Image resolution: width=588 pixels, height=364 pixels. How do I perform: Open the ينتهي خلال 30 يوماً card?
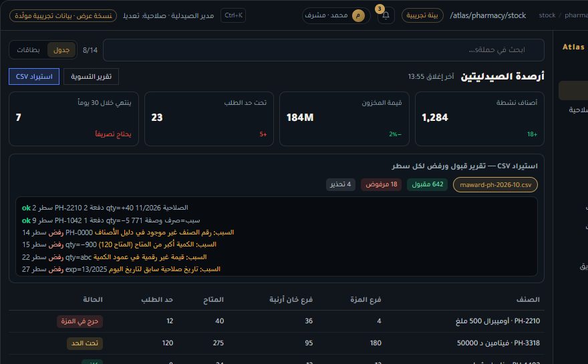click(x=73, y=119)
